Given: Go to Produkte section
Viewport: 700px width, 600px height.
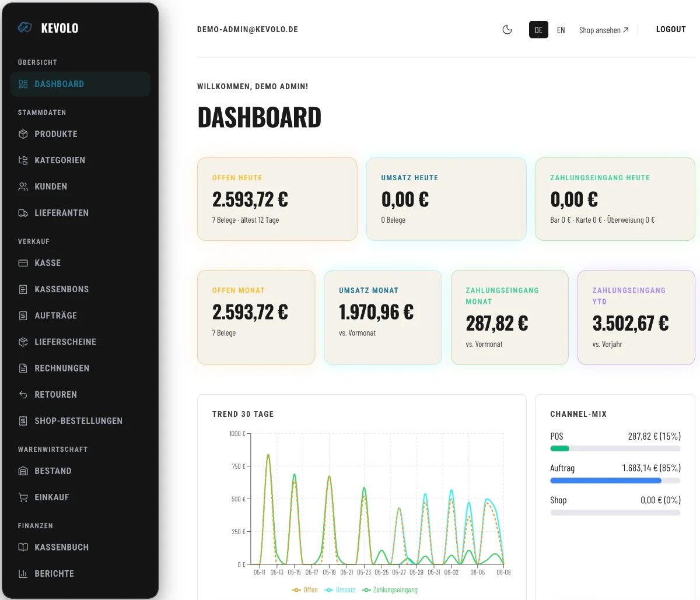Looking at the screenshot, I should 80,134.
